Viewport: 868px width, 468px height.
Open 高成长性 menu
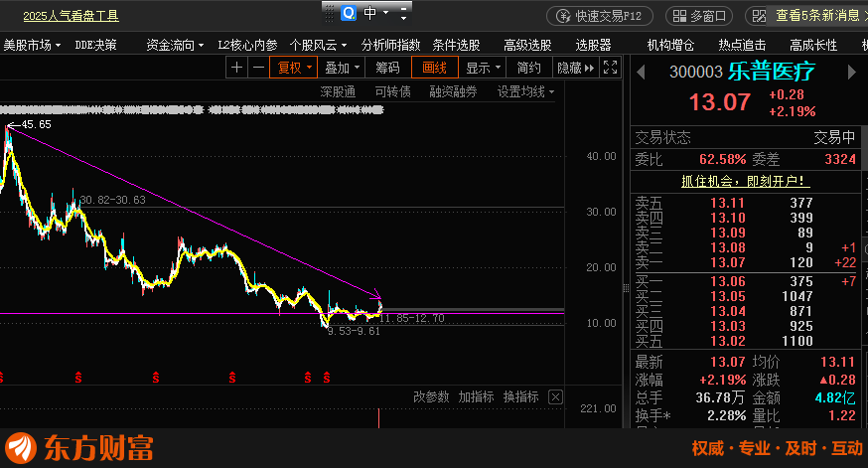813,45
